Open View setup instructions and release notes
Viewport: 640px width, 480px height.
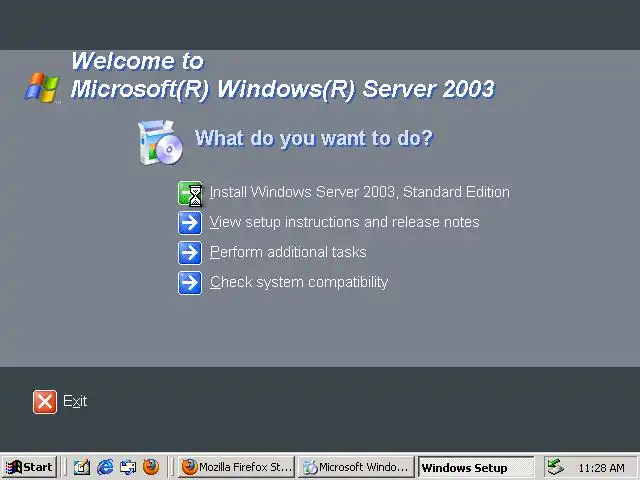[x=344, y=222]
